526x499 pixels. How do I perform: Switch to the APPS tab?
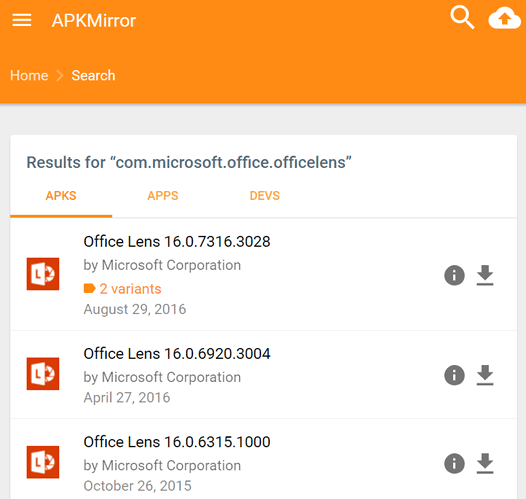pyautogui.click(x=163, y=196)
